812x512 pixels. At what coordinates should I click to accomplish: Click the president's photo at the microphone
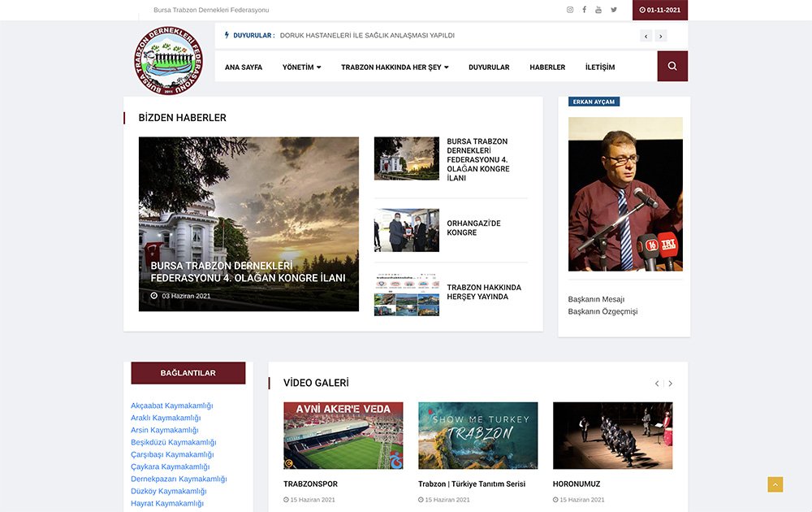[625, 193]
